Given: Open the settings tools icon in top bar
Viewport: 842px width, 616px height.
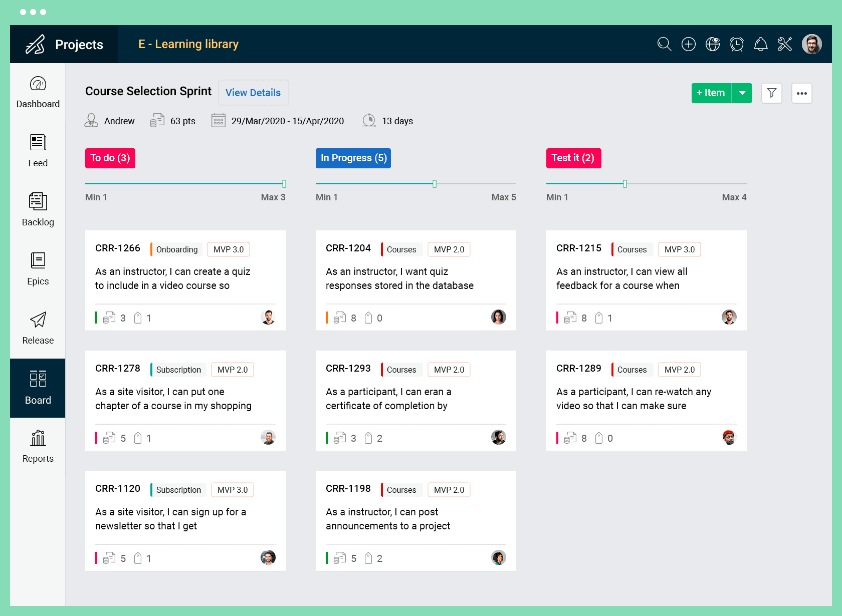Looking at the screenshot, I should 785,44.
